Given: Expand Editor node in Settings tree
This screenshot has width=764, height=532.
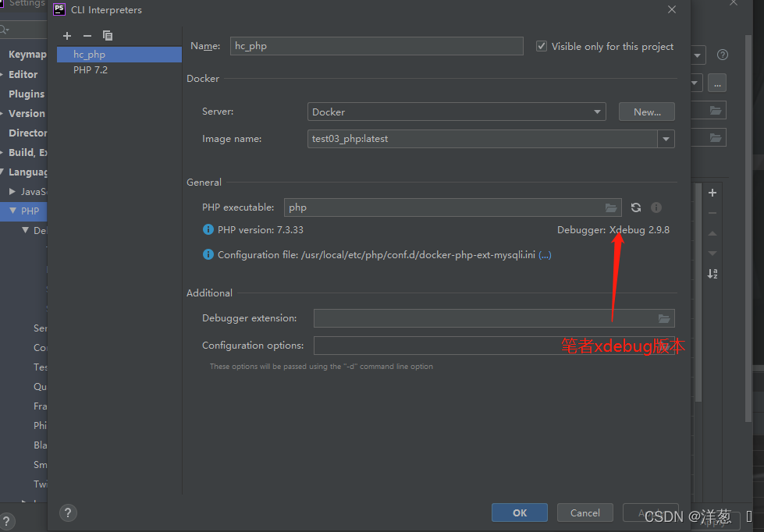Looking at the screenshot, I should click(2, 75).
